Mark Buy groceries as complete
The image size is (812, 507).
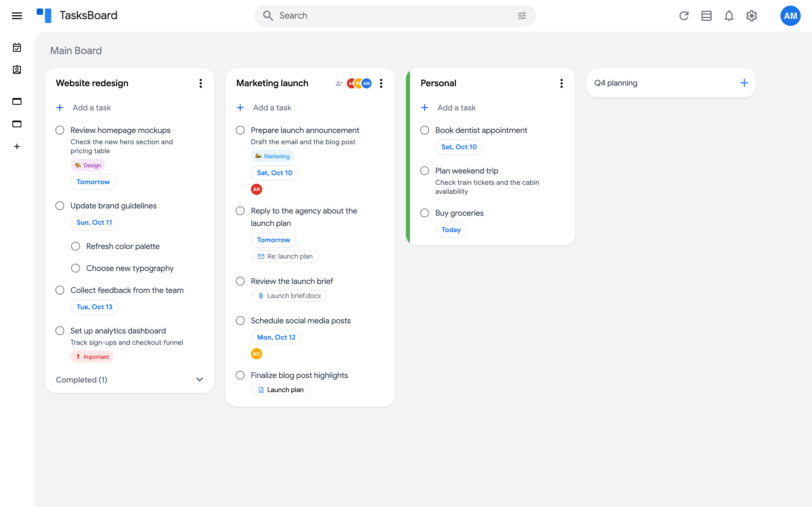coord(424,213)
